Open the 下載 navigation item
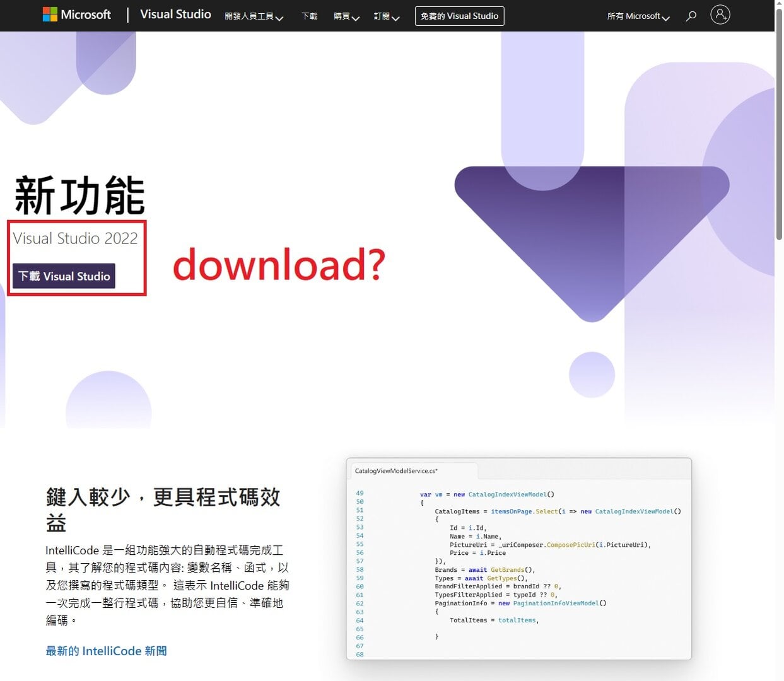 point(310,16)
